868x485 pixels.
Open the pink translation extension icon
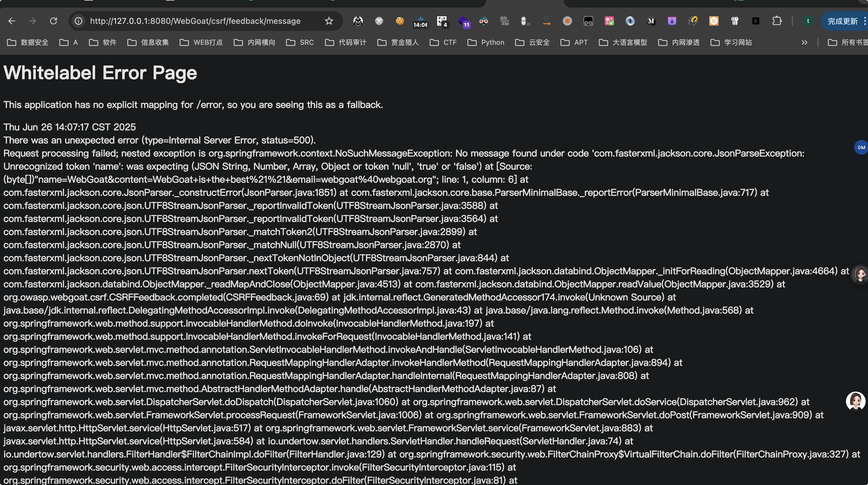click(609, 21)
